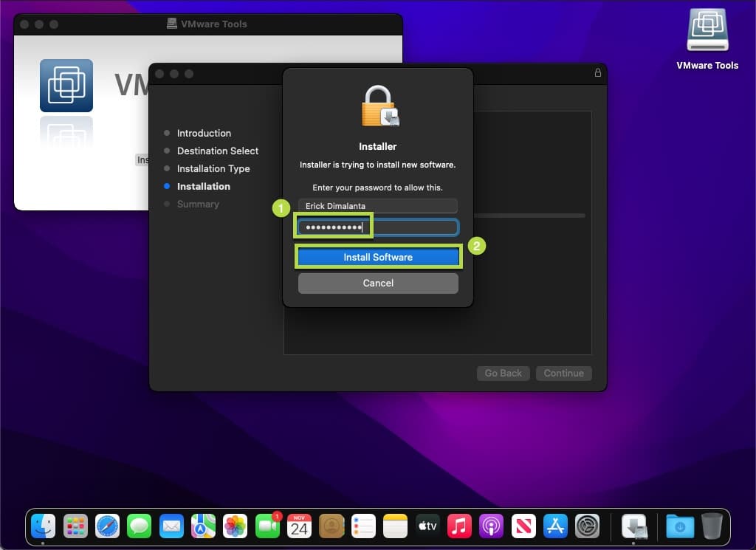Select the Installation step

click(x=204, y=187)
